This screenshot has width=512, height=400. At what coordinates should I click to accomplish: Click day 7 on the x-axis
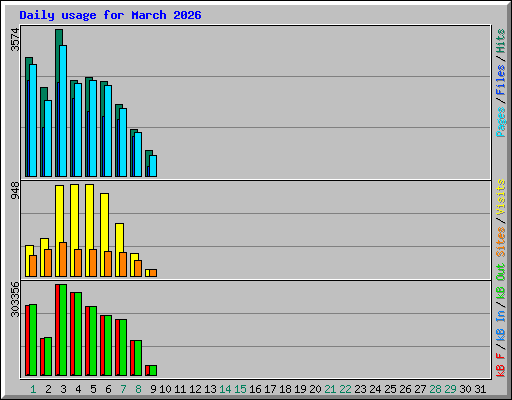[123, 389]
